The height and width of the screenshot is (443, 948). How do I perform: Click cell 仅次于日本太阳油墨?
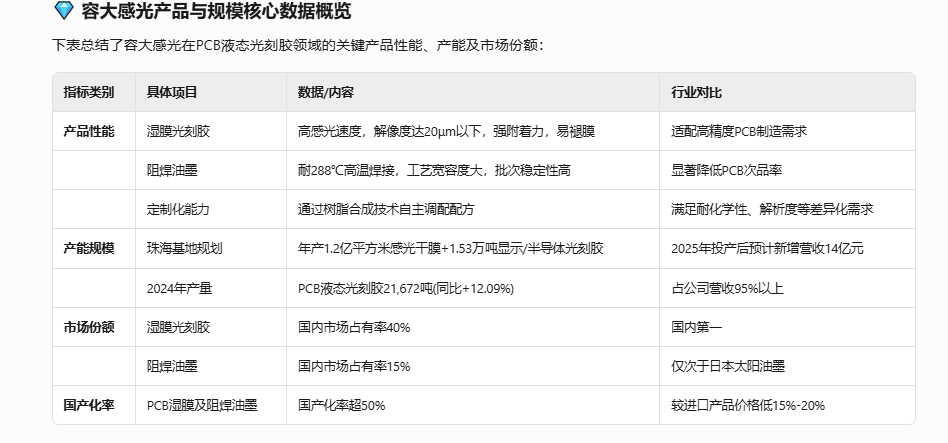tap(728, 366)
